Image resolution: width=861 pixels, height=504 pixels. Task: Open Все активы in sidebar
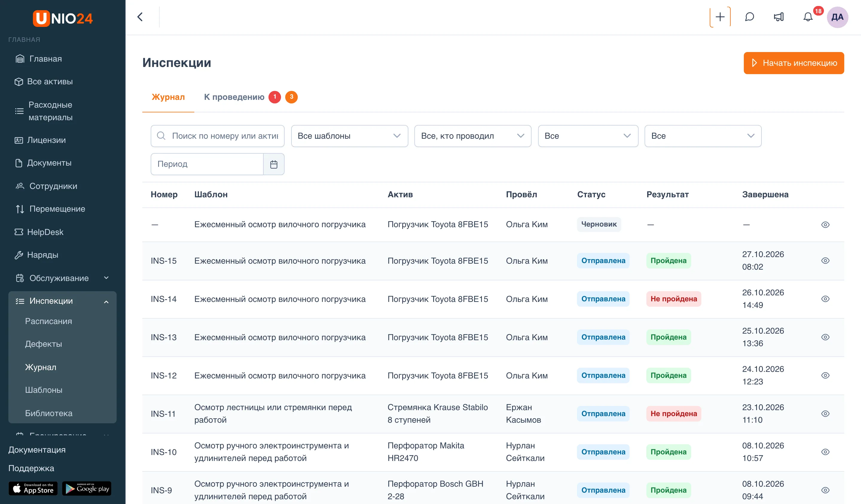tap(43, 82)
